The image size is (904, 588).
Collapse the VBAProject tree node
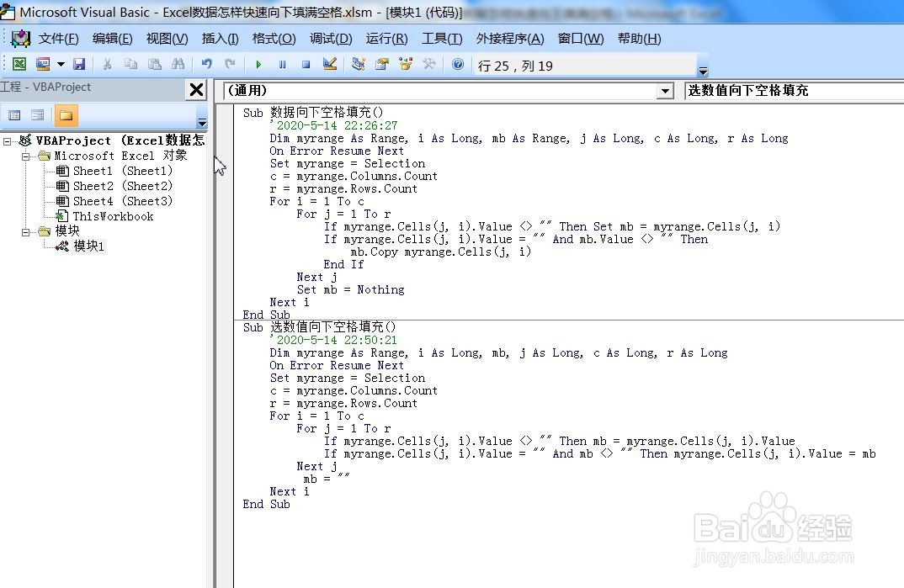click(x=7, y=140)
